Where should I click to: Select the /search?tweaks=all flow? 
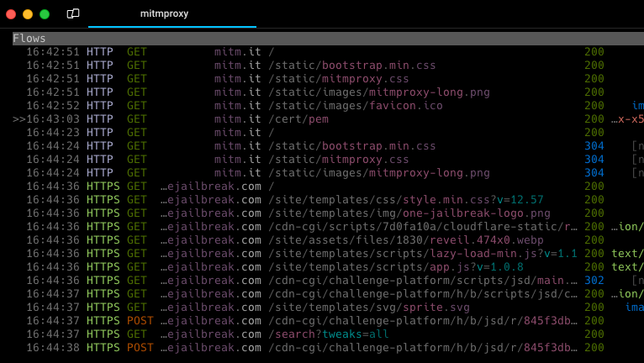(x=328, y=334)
